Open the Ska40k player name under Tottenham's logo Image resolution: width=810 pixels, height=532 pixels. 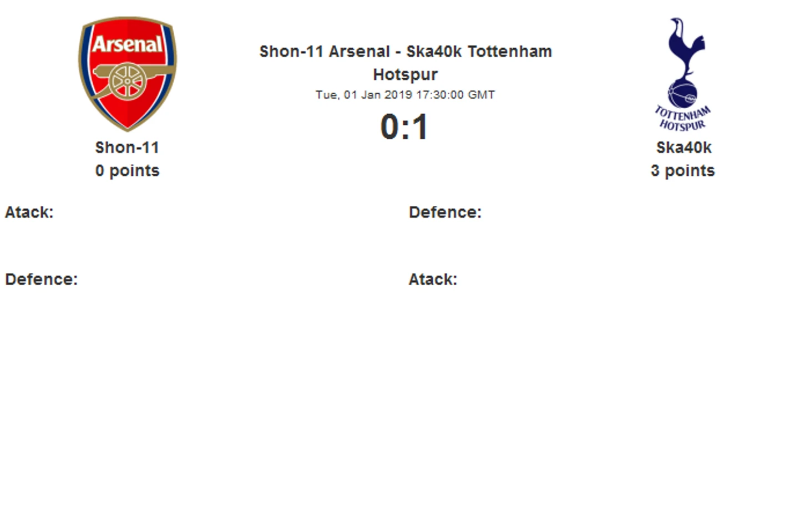[x=684, y=148]
